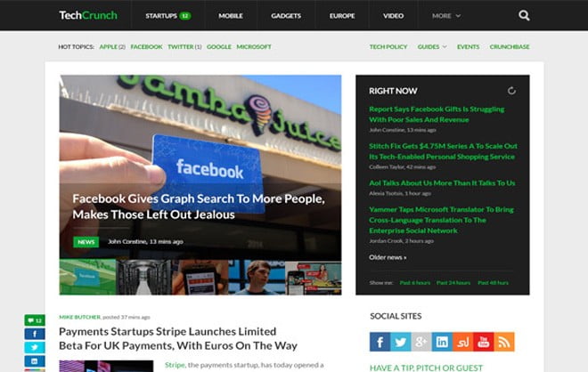Share article via Facebook sidebar button
Image resolution: width=588 pixels, height=372 pixels.
pos(35,334)
